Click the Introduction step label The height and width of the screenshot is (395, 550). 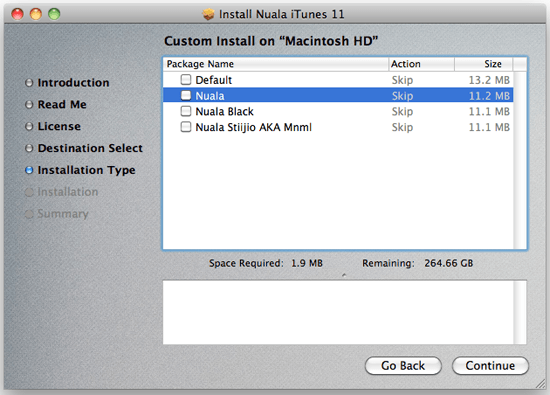tap(73, 83)
